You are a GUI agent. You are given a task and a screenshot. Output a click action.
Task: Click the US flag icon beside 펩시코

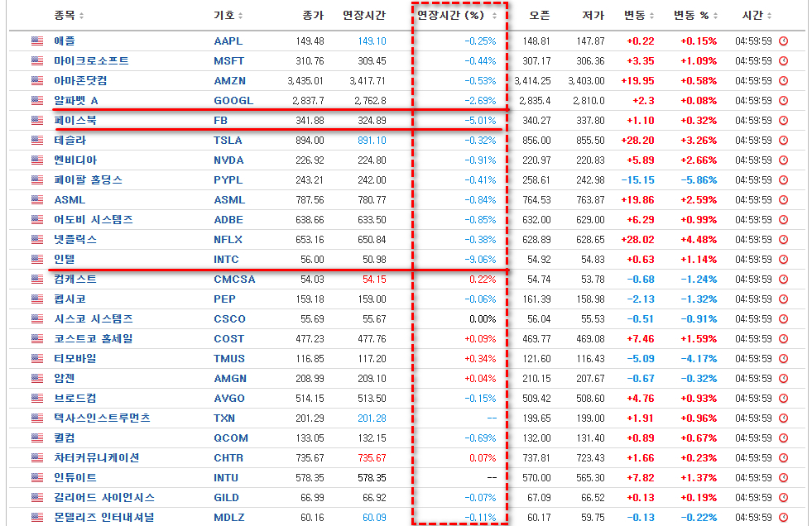[x=37, y=299]
